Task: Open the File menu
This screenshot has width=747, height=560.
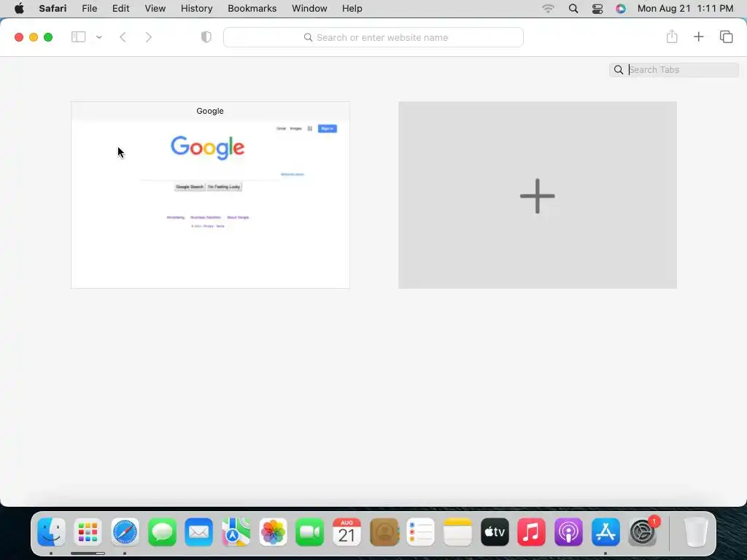Action: click(x=90, y=8)
